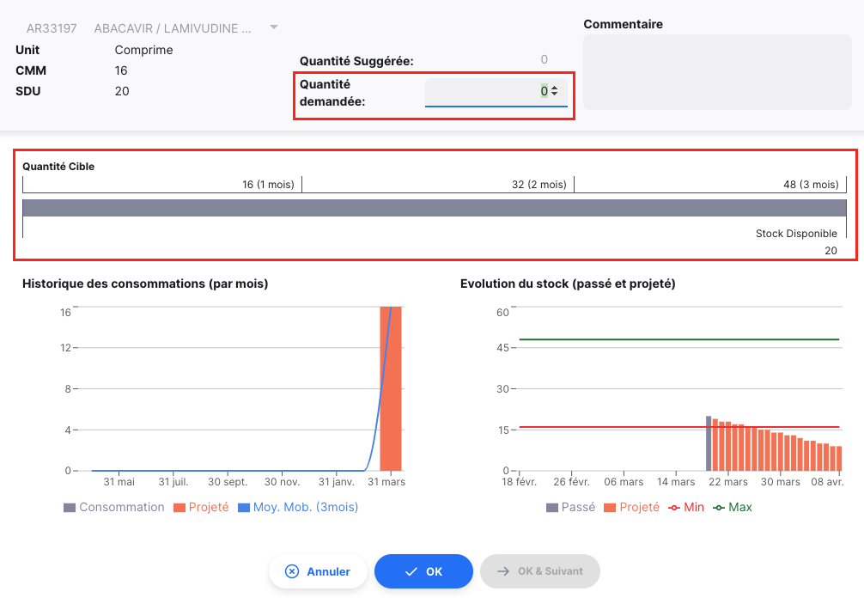The width and height of the screenshot is (864, 616).
Task: Click the Annuler button
Action: [x=318, y=571]
